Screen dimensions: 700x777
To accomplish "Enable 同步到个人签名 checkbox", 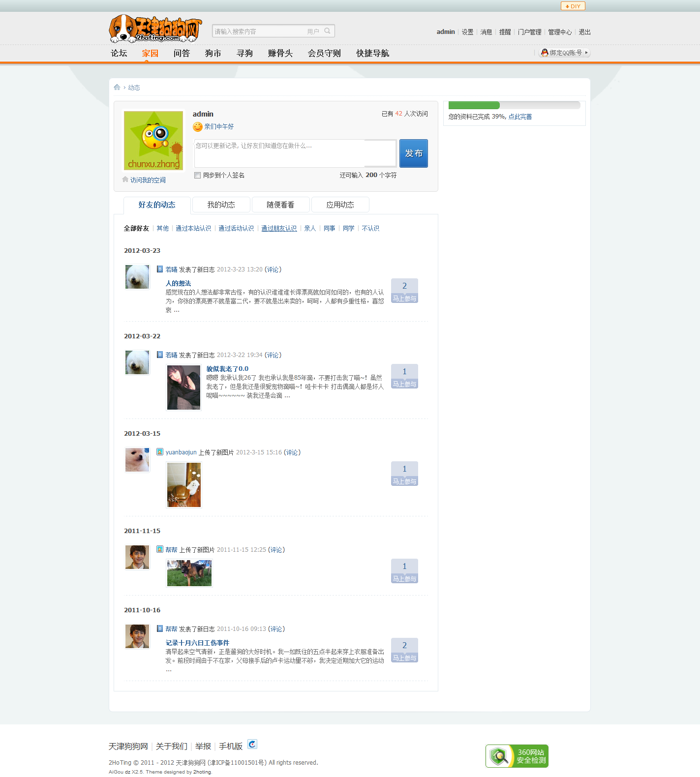I will pyautogui.click(x=198, y=176).
